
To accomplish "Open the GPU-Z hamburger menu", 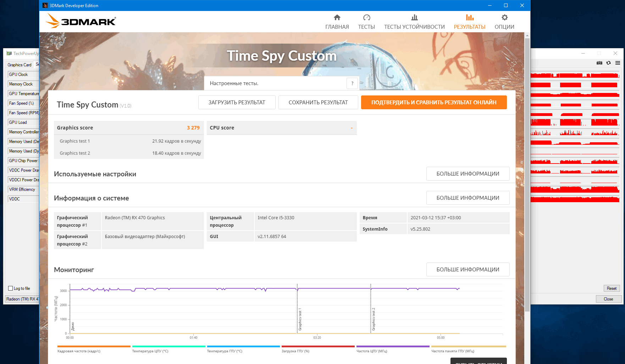I will [618, 63].
